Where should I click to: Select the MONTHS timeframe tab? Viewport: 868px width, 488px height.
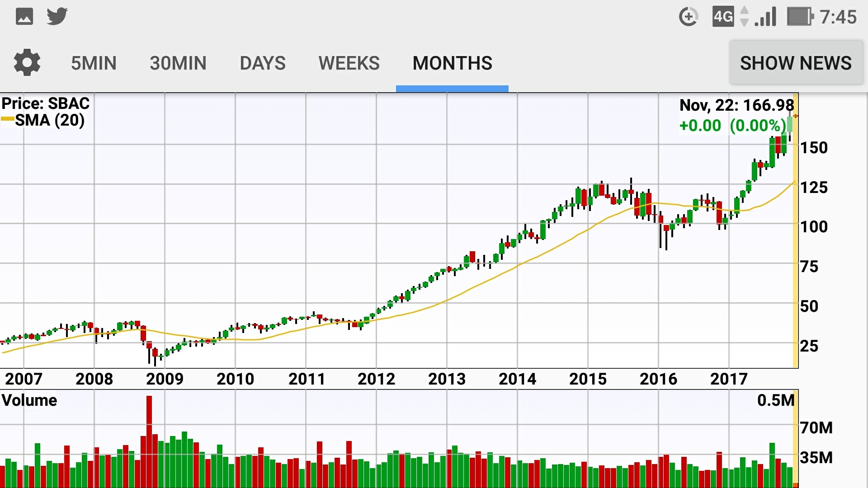(452, 63)
